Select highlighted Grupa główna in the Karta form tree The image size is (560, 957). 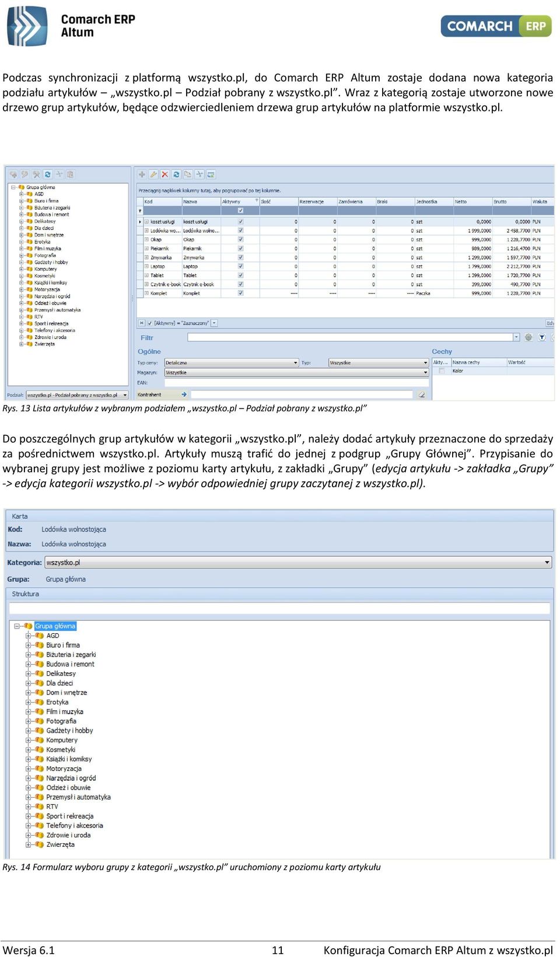(x=55, y=626)
